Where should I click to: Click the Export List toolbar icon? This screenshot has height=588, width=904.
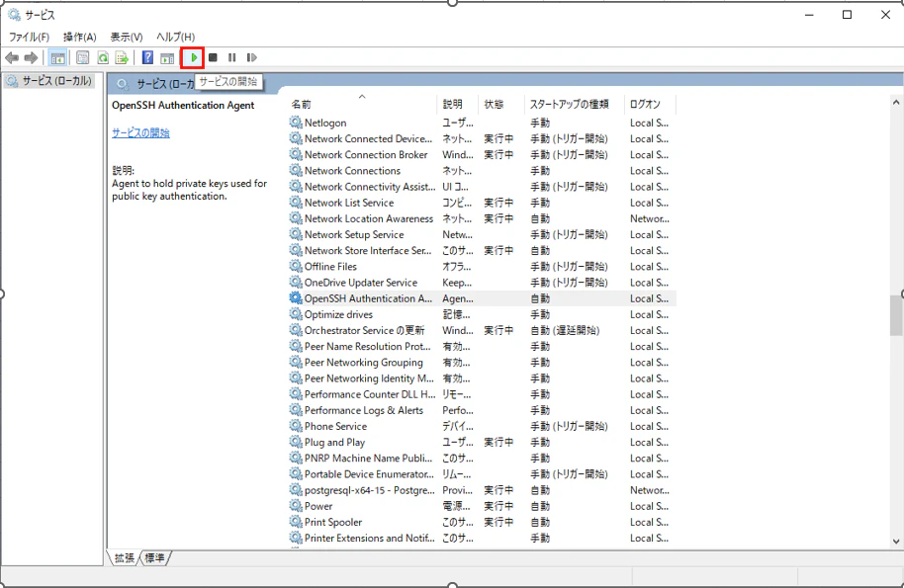tap(122, 57)
